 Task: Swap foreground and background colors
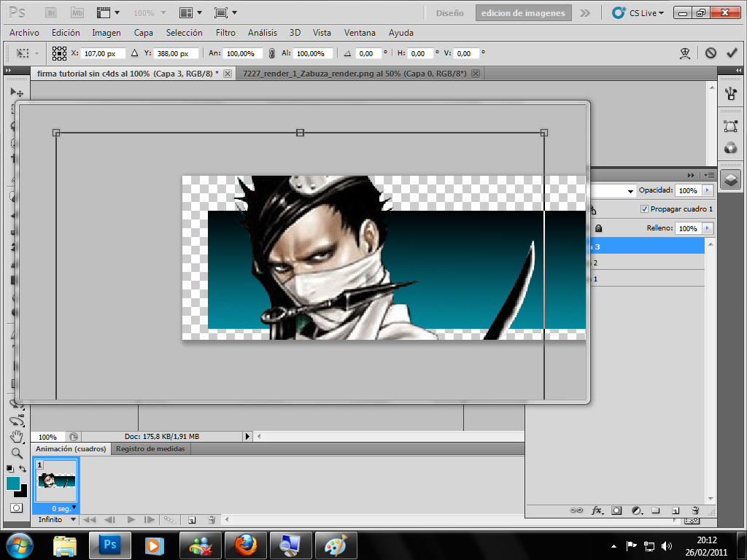(23, 469)
